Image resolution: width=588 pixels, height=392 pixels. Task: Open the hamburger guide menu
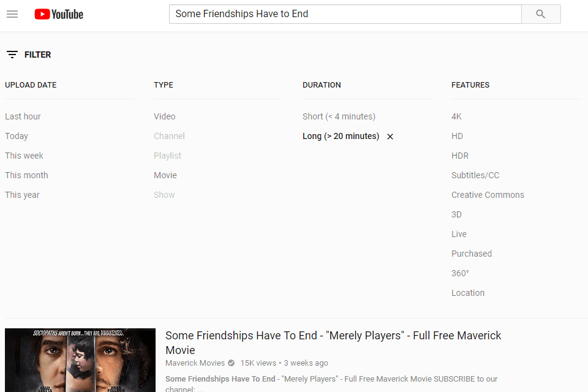pos(12,14)
